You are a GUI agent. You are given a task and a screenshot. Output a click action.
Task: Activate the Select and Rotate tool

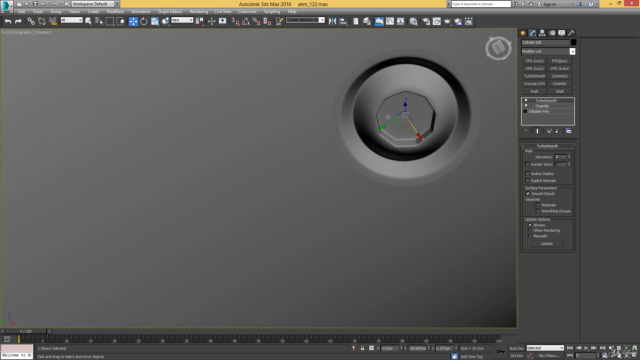(x=144, y=21)
